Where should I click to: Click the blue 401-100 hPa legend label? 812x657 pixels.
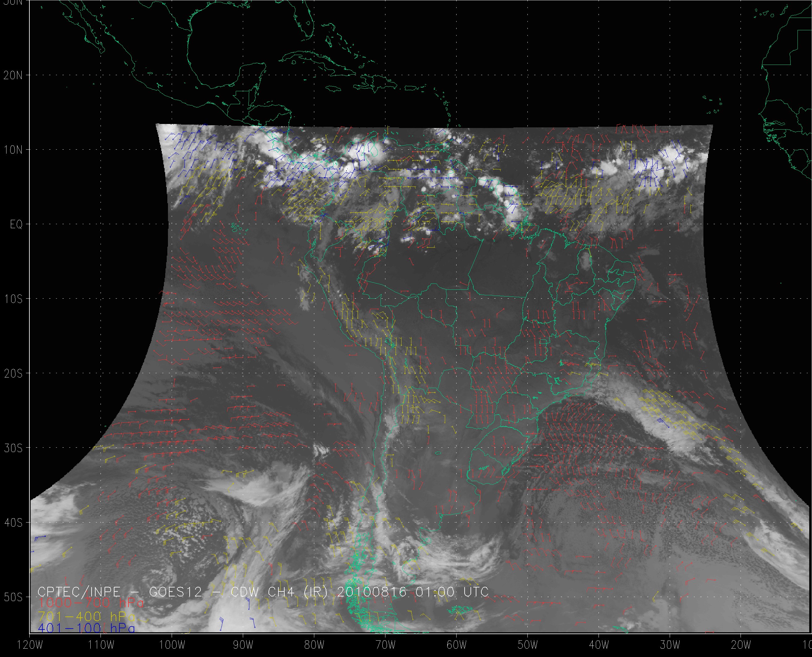pyautogui.click(x=86, y=628)
